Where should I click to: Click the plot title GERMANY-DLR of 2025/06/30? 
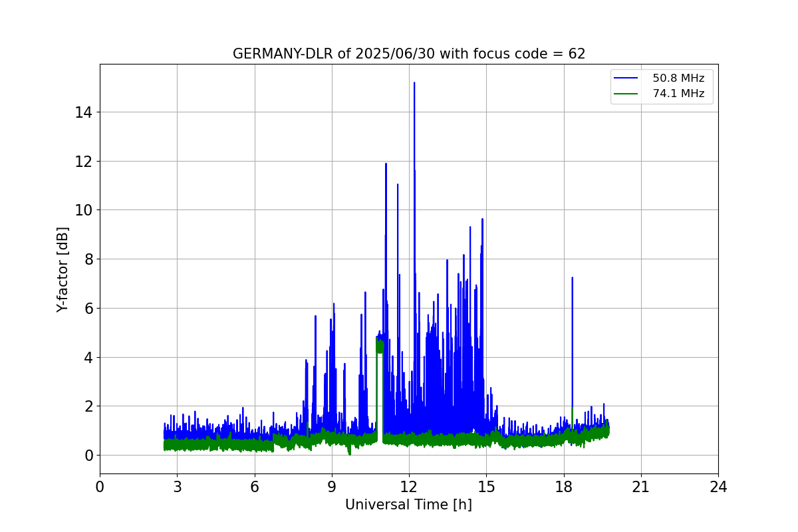409,54
